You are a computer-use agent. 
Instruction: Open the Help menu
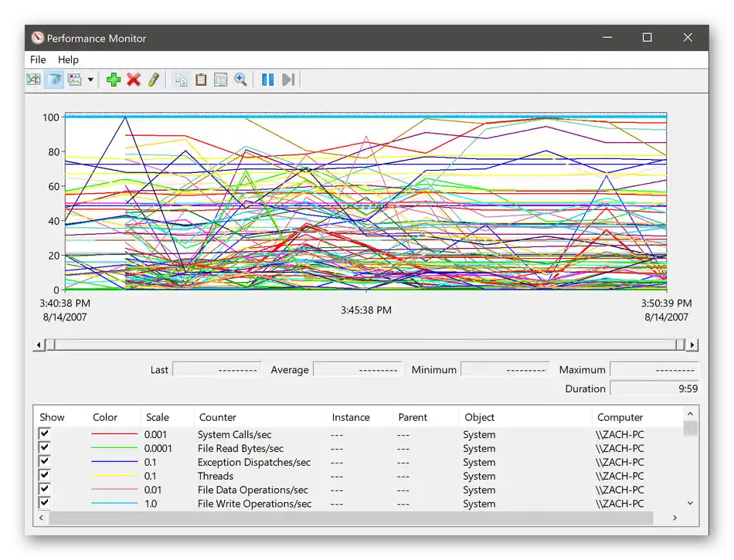click(68, 59)
